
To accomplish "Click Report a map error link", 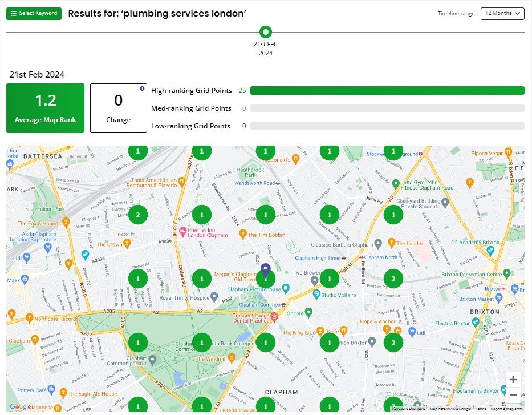I will coord(506,409).
